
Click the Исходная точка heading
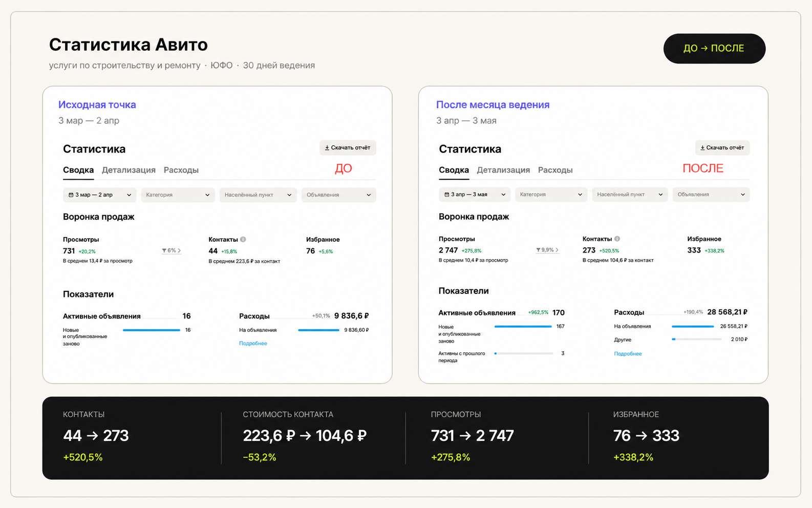point(97,104)
